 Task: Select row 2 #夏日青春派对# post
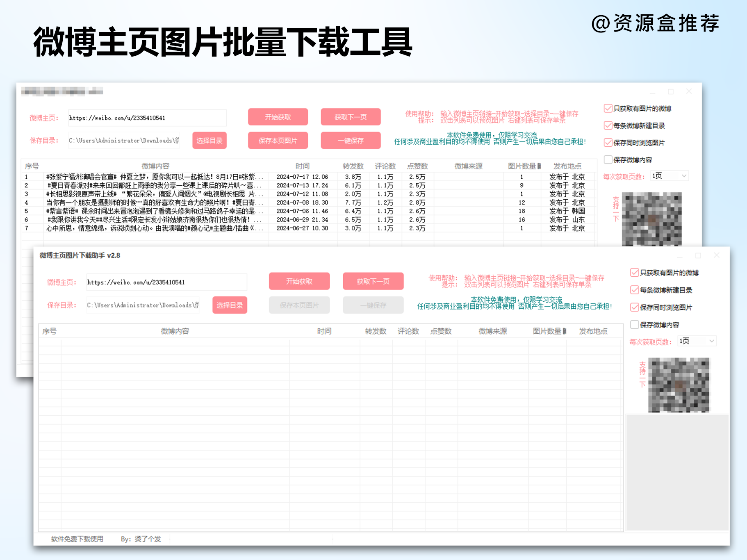307,185
